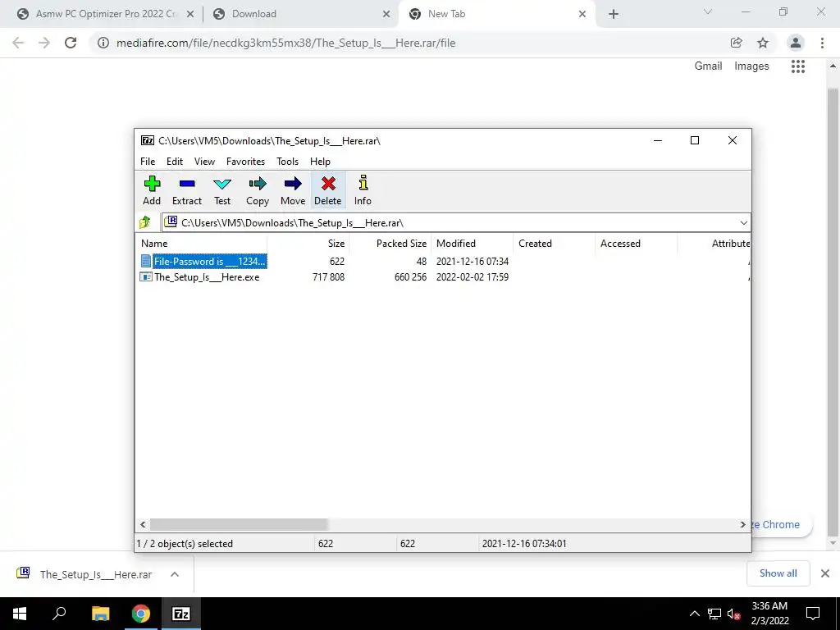Image resolution: width=840 pixels, height=630 pixels.
Task: Expand the address path dropdown arrow
Action: [743, 223]
